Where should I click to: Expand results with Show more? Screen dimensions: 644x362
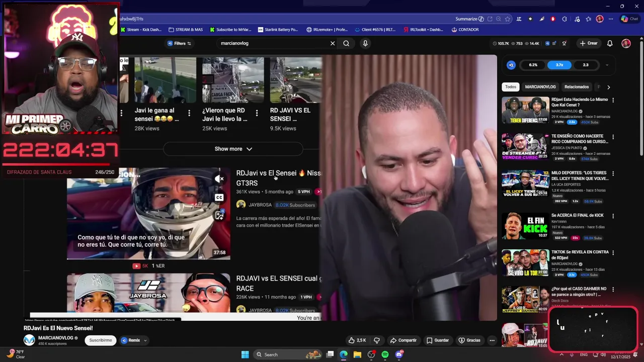[233, 149]
